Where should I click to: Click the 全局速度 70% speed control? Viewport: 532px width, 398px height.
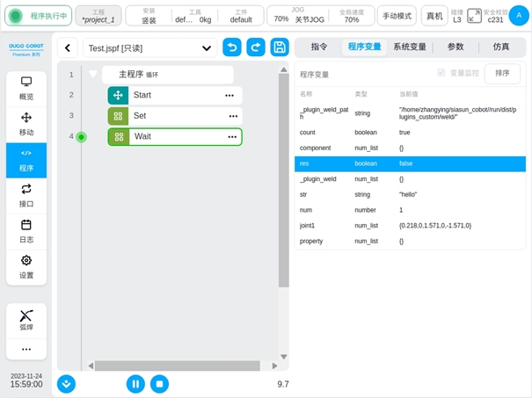click(x=351, y=16)
